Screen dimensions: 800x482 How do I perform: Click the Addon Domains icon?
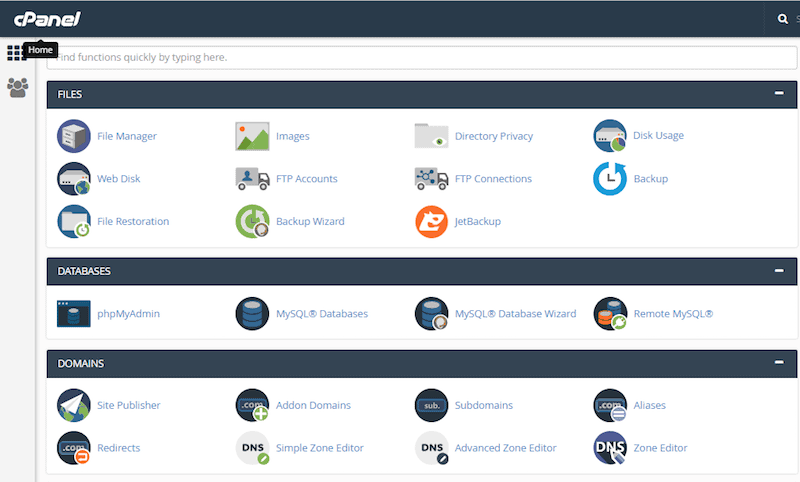tap(252, 405)
